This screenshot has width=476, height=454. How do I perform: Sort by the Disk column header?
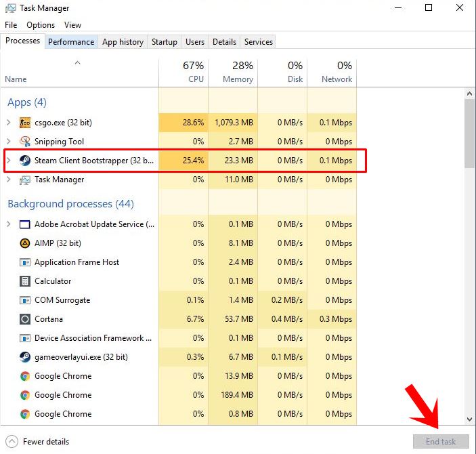(x=282, y=73)
